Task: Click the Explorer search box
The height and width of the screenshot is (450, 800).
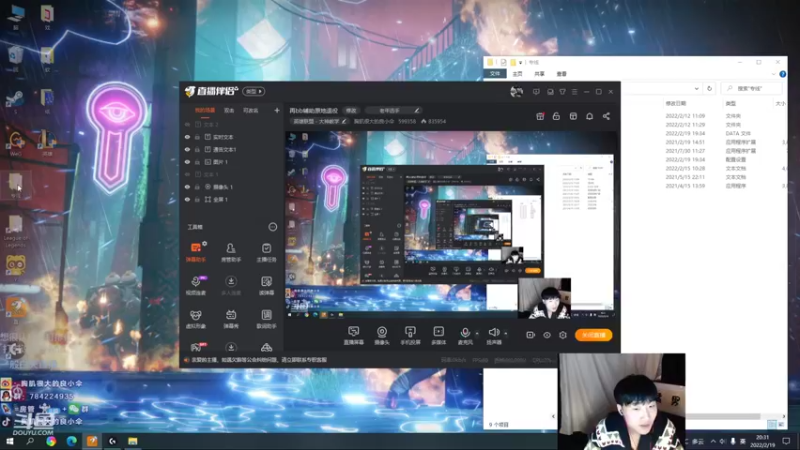Action: click(752, 88)
